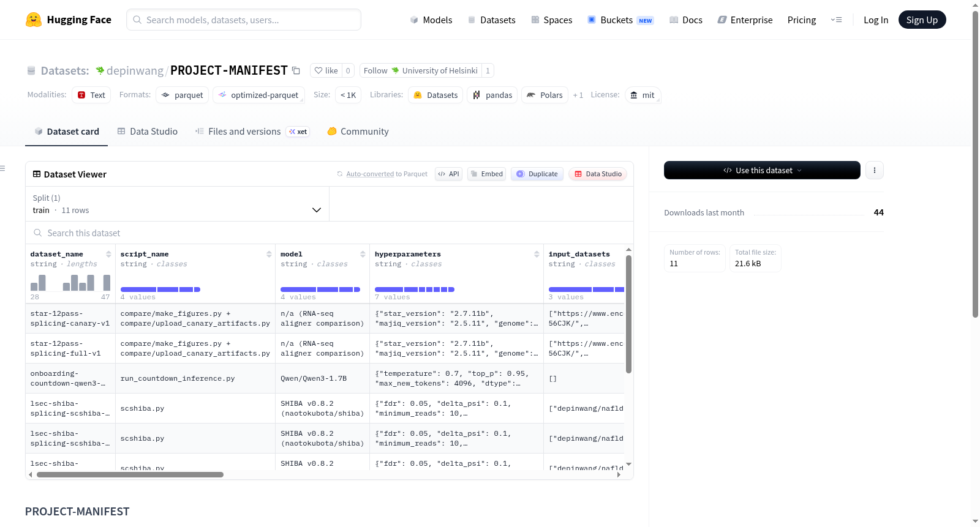Click the like count 0 badge
The image size is (980, 527).
point(348,70)
